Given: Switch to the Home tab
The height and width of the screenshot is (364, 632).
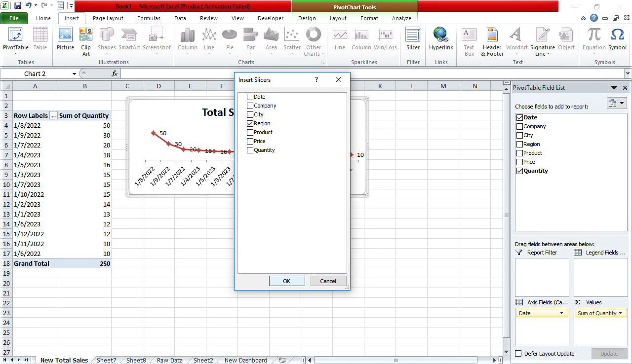Looking at the screenshot, I should (43, 18).
